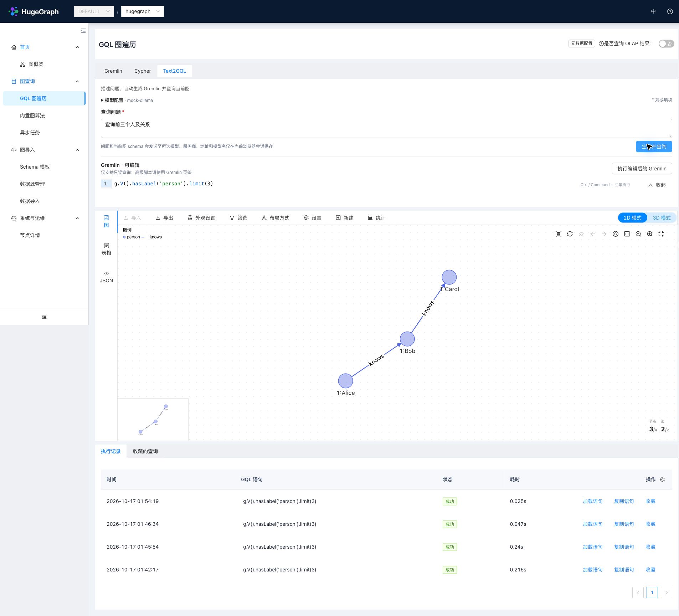Click 加载语句 for the 01:54:19 record
This screenshot has height=616, width=679.
coord(592,501)
